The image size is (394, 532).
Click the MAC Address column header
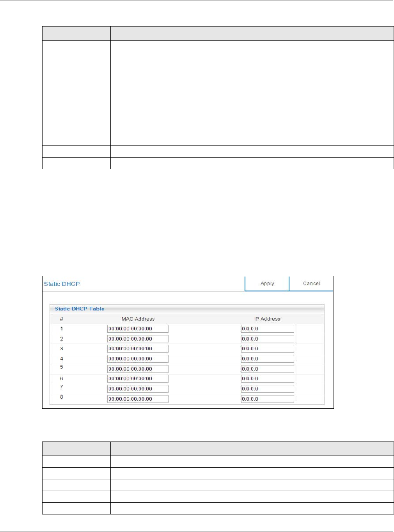pyautogui.click(x=138, y=319)
